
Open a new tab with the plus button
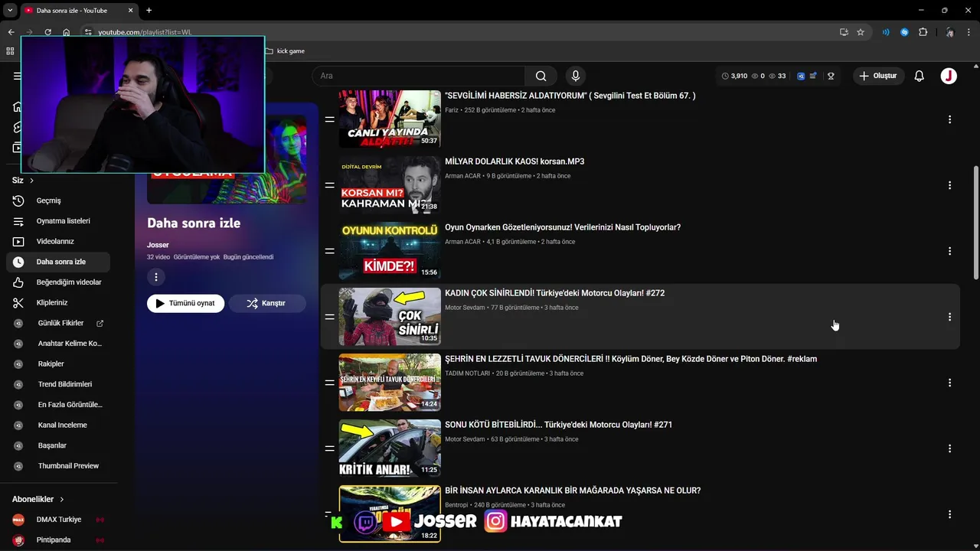coord(149,10)
